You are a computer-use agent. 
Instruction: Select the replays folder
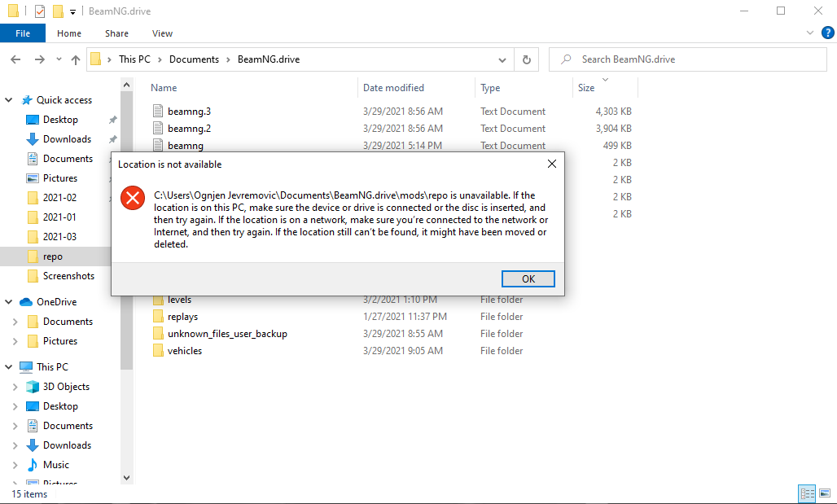coord(182,317)
